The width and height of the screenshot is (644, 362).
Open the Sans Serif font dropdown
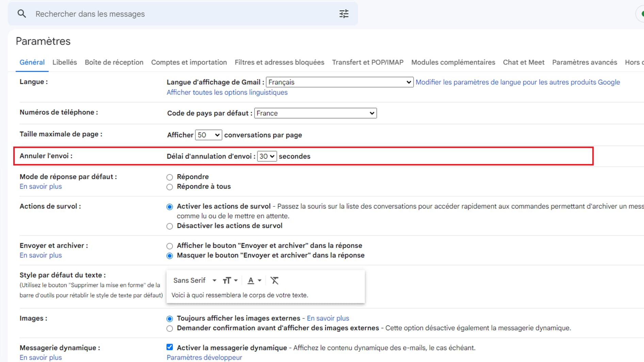195,281
